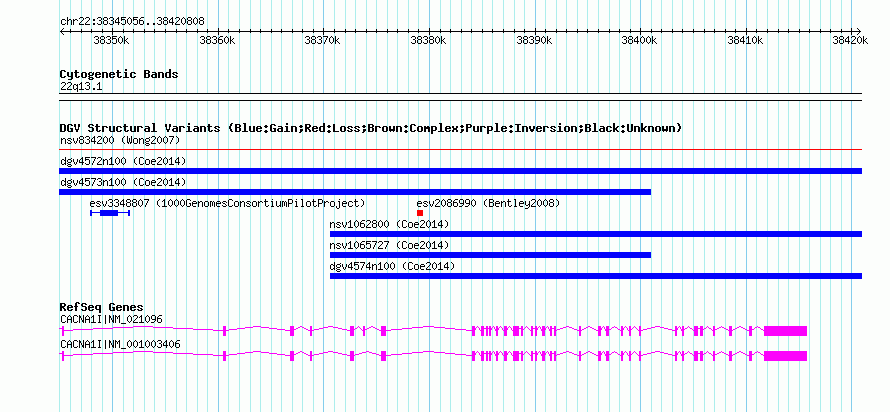Click the large last exon of NM_001003406
The height and width of the screenshot is (412, 890).
786,356
